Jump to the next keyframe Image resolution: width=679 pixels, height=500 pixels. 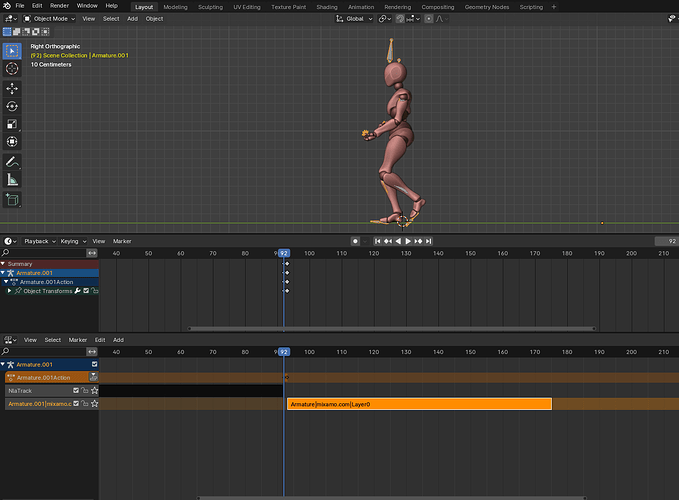418,241
